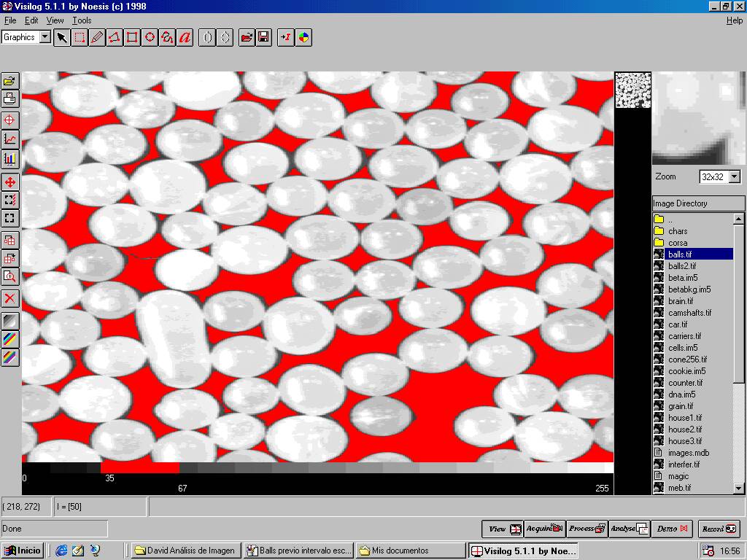The image size is (747, 560).
Task: Select brain.tif in Image Directory
Action: (680, 301)
